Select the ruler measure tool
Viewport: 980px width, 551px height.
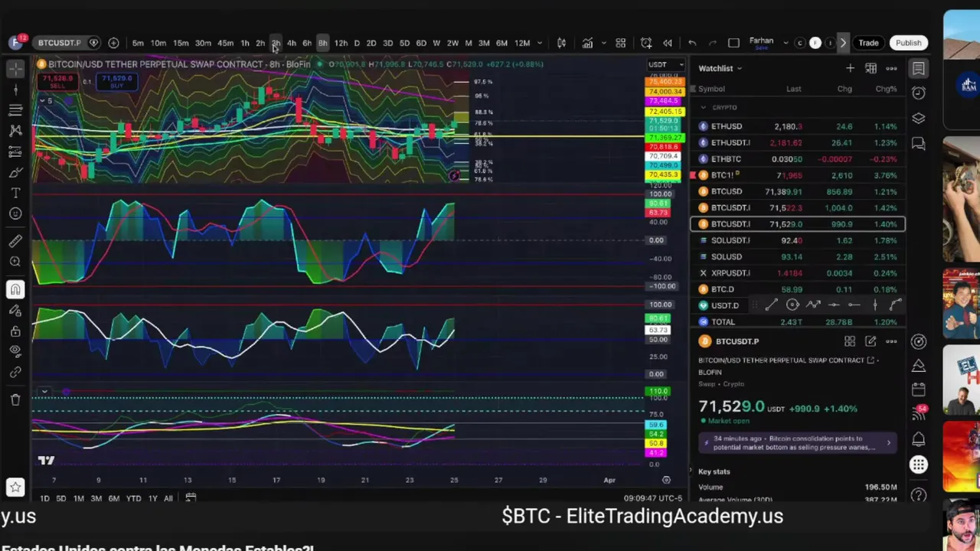(15, 241)
